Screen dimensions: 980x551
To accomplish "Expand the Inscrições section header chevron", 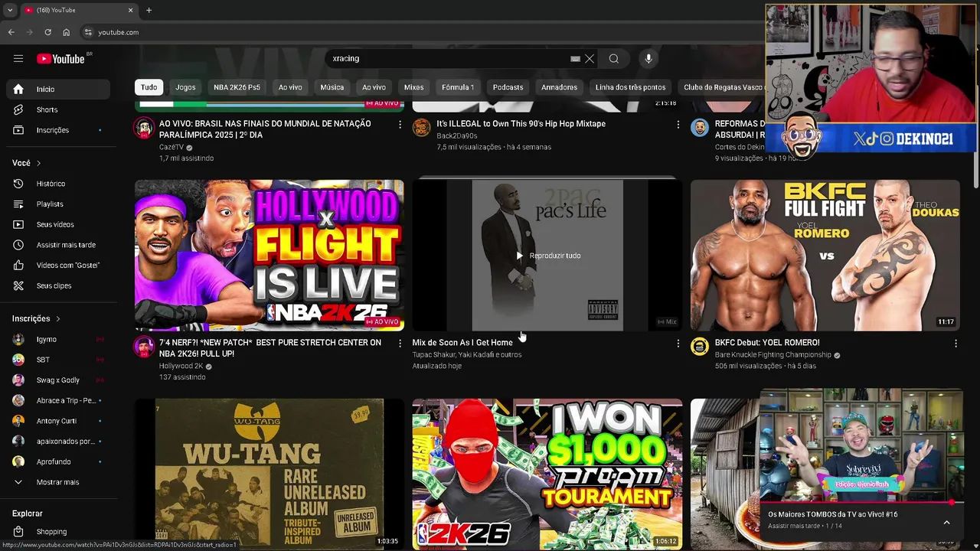I will coord(57,318).
